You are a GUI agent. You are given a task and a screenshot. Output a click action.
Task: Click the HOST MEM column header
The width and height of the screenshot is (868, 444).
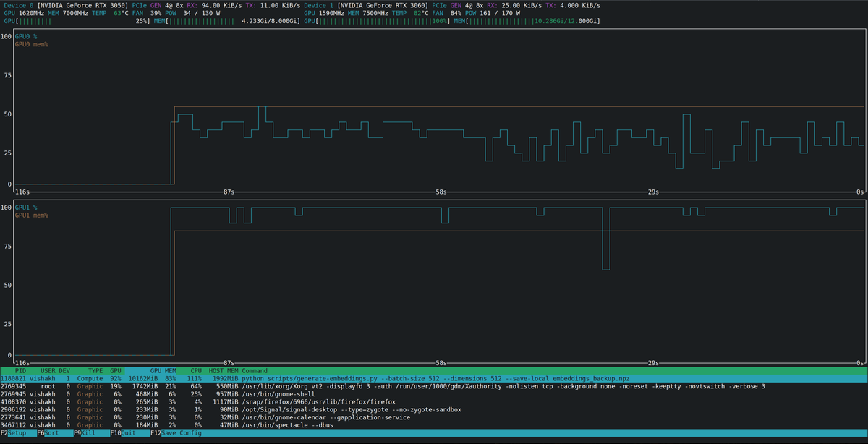pyautogui.click(x=224, y=370)
